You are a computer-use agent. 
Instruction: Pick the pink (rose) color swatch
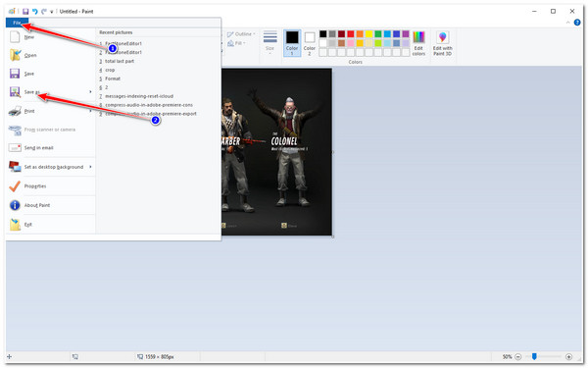pos(350,43)
